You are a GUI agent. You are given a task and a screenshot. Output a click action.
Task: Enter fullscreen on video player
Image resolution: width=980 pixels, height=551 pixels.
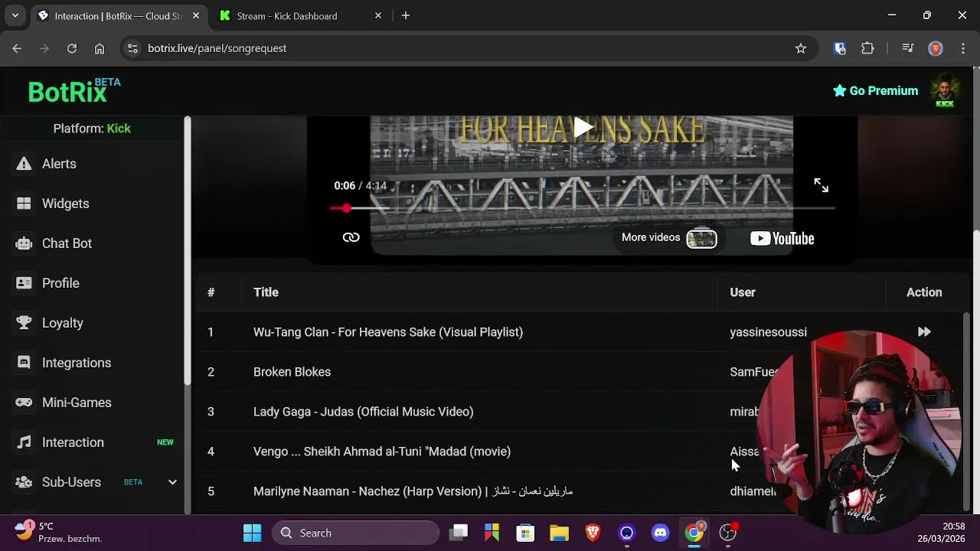(x=821, y=185)
